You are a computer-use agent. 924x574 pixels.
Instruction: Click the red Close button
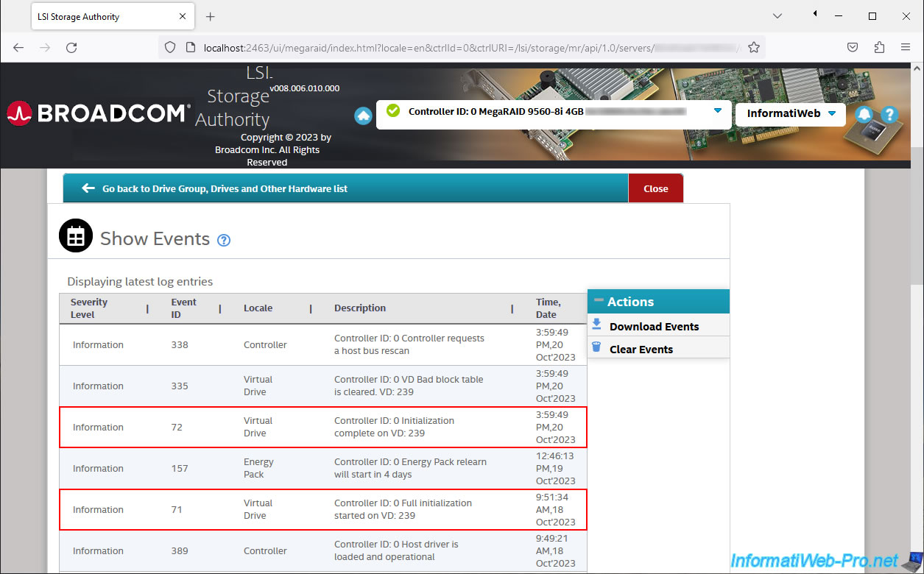tap(656, 188)
